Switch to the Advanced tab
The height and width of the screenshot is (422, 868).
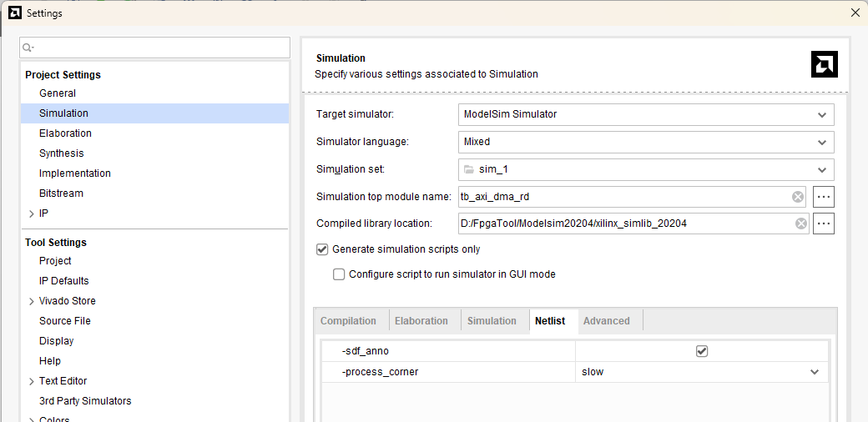point(607,321)
